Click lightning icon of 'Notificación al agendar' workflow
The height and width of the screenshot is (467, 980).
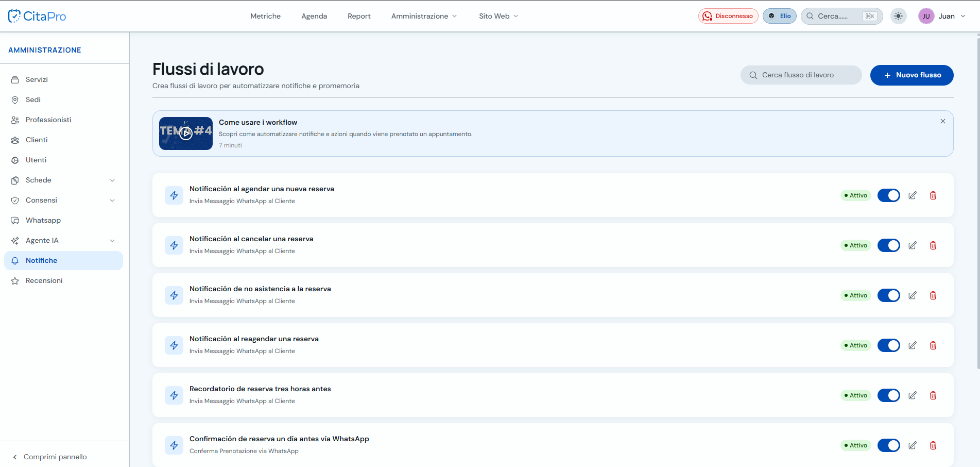[x=174, y=195]
